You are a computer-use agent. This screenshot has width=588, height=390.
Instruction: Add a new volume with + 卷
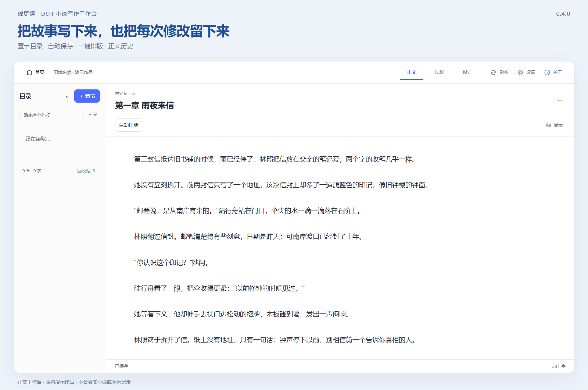(x=93, y=115)
